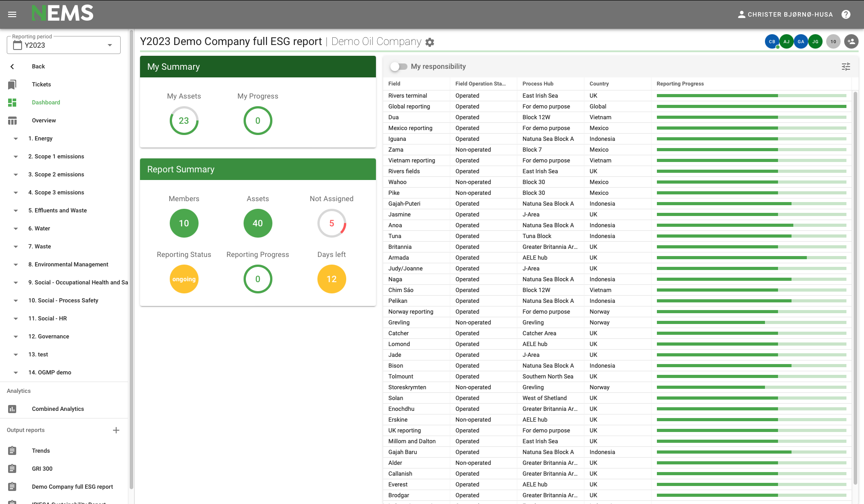Expand the 12. Governance section

point(16,337)
